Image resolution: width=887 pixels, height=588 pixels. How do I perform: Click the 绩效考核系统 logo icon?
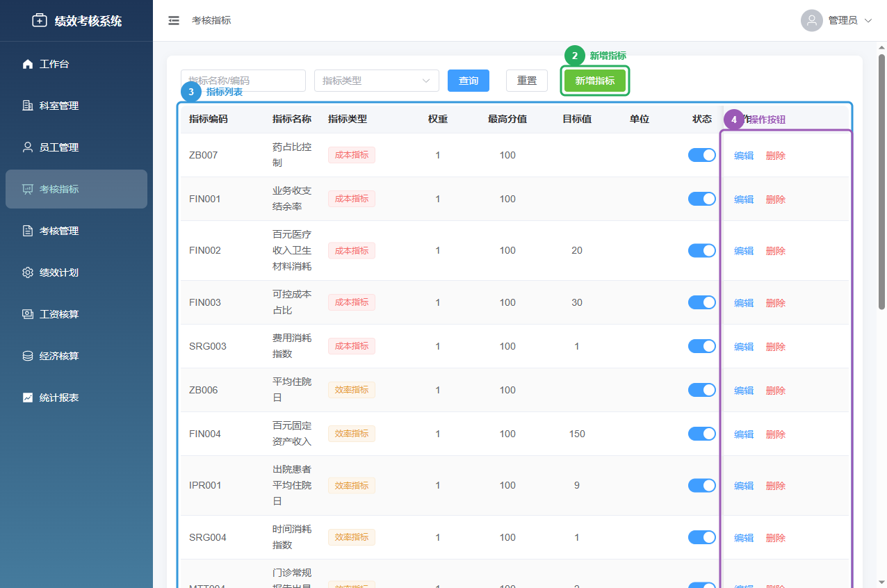coord(40,20)
